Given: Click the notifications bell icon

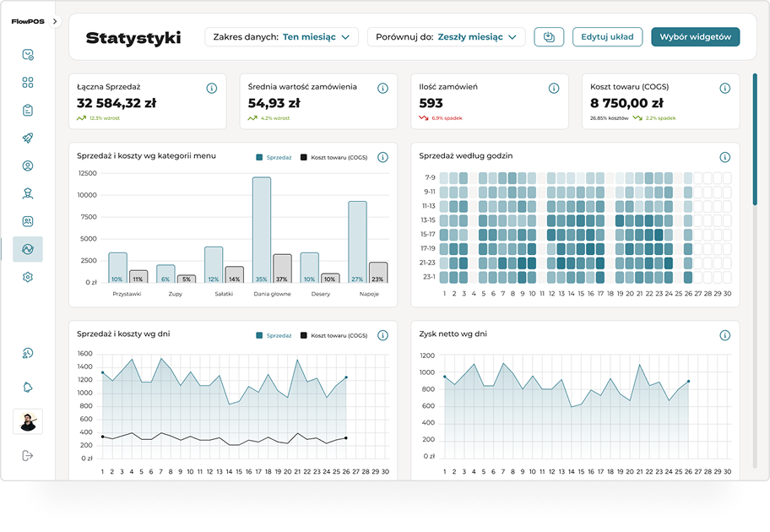Looking at the screenshot, I should point(28,385).
